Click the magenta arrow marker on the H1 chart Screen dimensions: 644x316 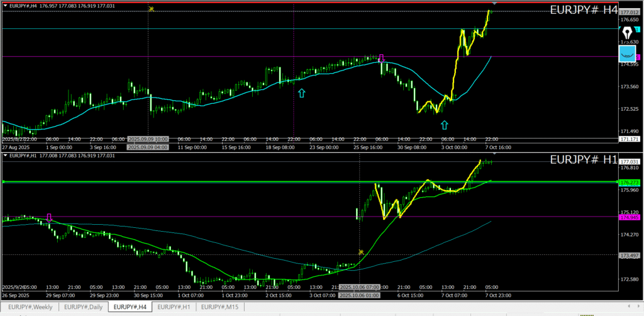(x=49, y=217)
